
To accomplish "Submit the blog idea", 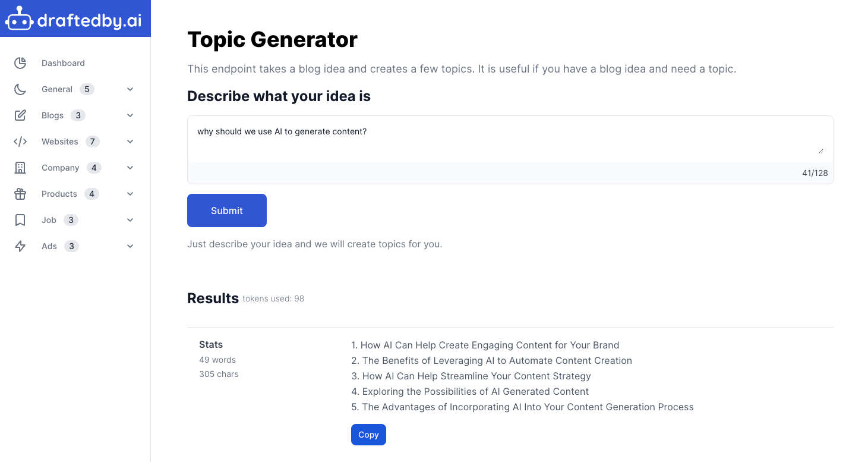I will [227, 210].
